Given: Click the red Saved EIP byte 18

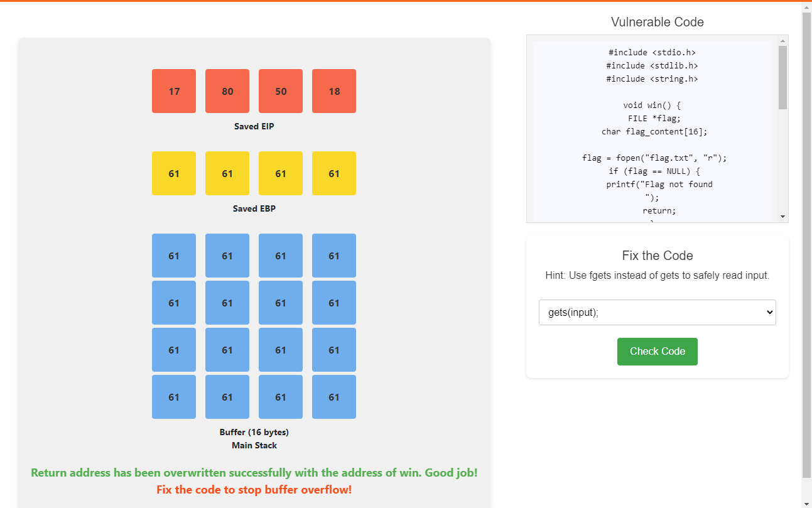Looking at the screenshot, I should (334, 91).
